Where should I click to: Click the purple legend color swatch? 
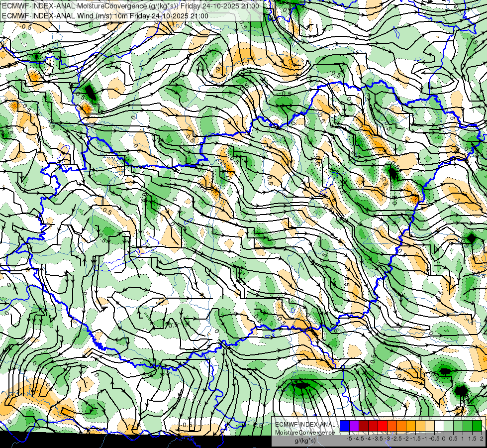[x=354, y=426]
